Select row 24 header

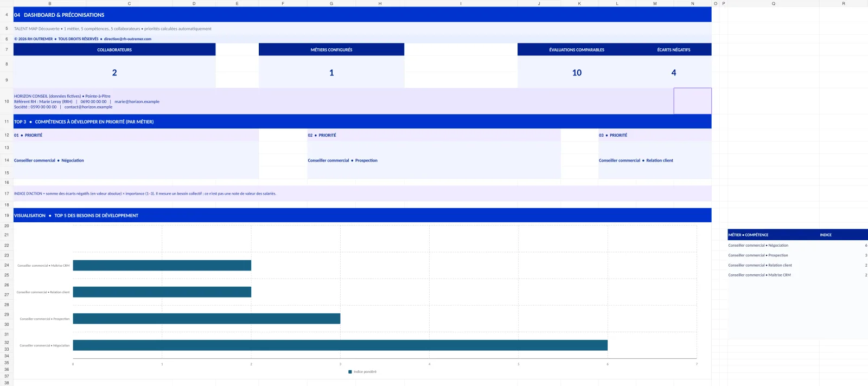point(7,265)
